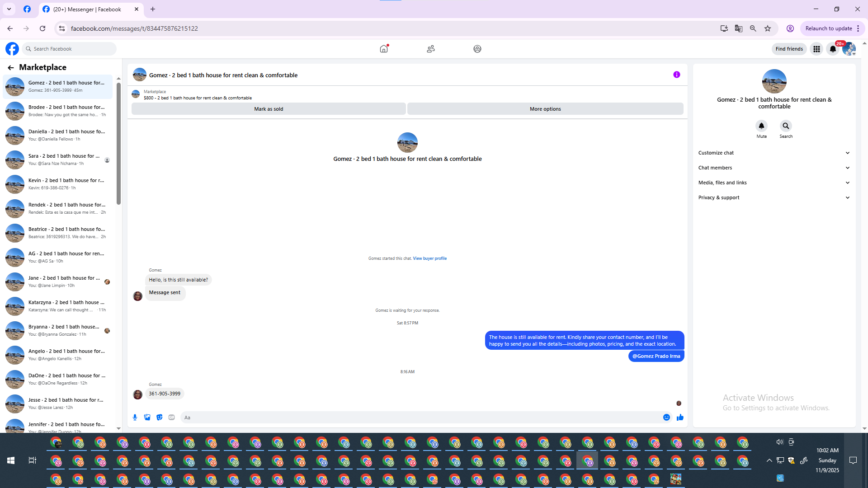Click More options button

click(x=545, y=109)
